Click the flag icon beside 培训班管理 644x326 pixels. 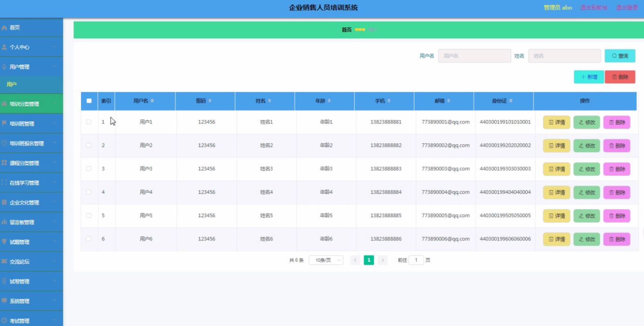pyautogui.click(x=4, y=124)
